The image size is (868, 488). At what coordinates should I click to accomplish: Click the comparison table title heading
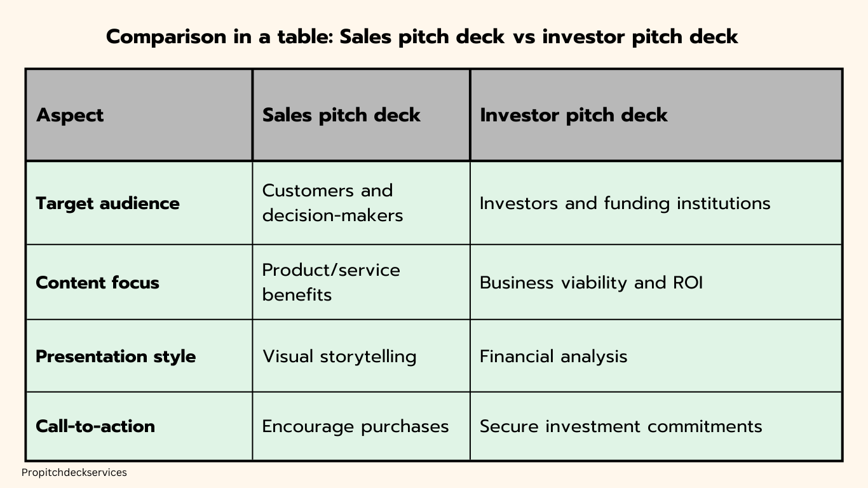tap(422, 37)
